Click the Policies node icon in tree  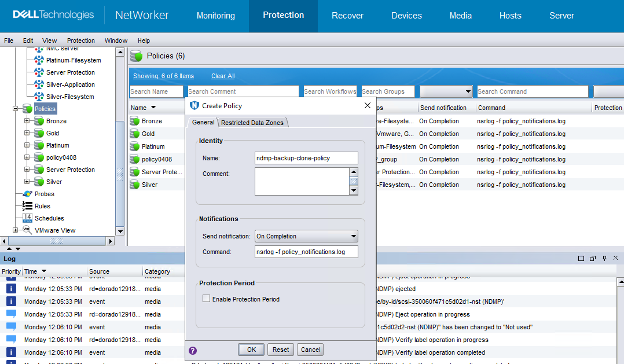pyautogui.click(x=27, y=109)
